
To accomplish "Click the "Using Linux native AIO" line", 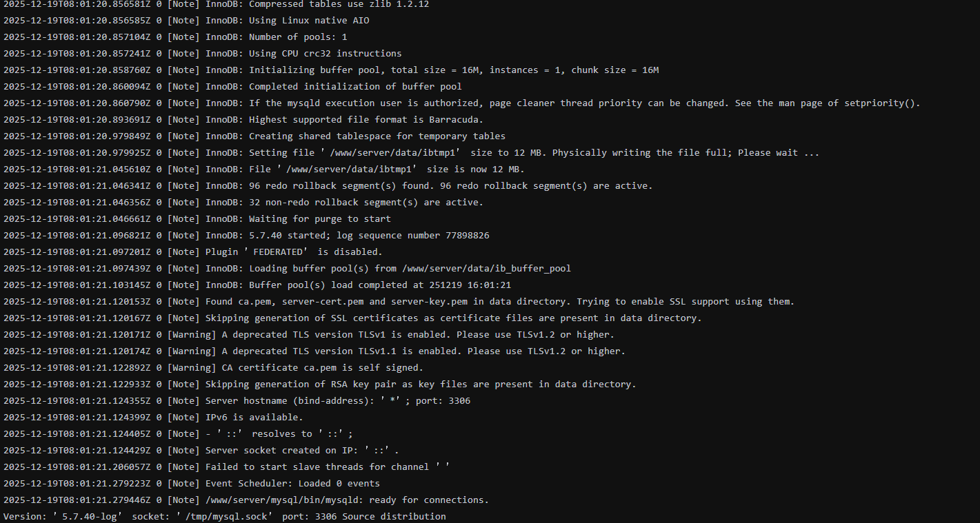I will point(287,21).
